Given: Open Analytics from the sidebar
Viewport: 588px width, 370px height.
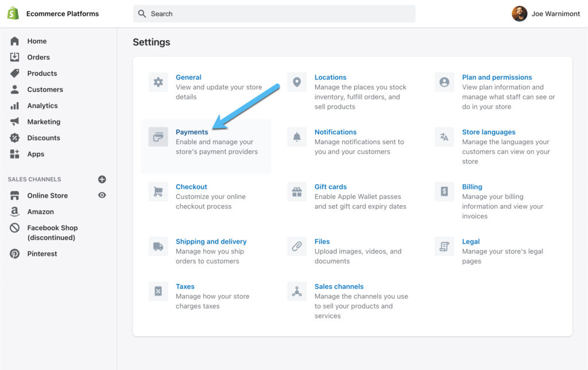Looking at the screenshot, I should pyautogui.click(x=42, y=106).
